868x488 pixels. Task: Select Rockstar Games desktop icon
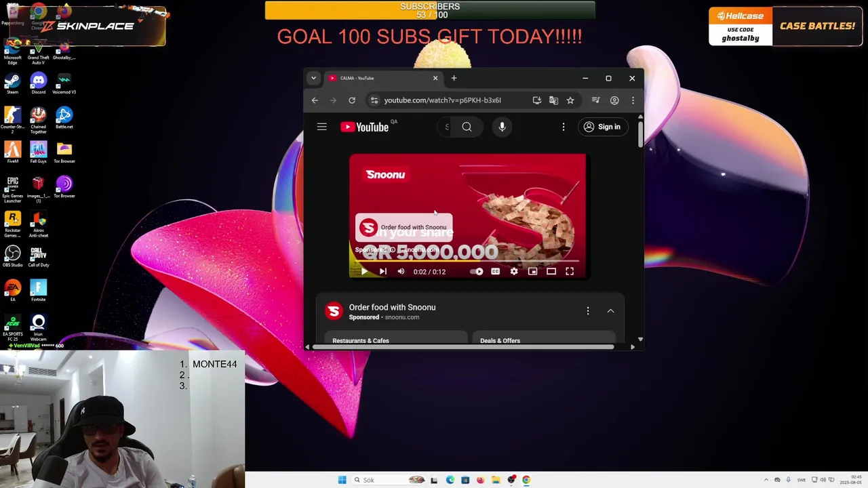click(x=12, y=224)
